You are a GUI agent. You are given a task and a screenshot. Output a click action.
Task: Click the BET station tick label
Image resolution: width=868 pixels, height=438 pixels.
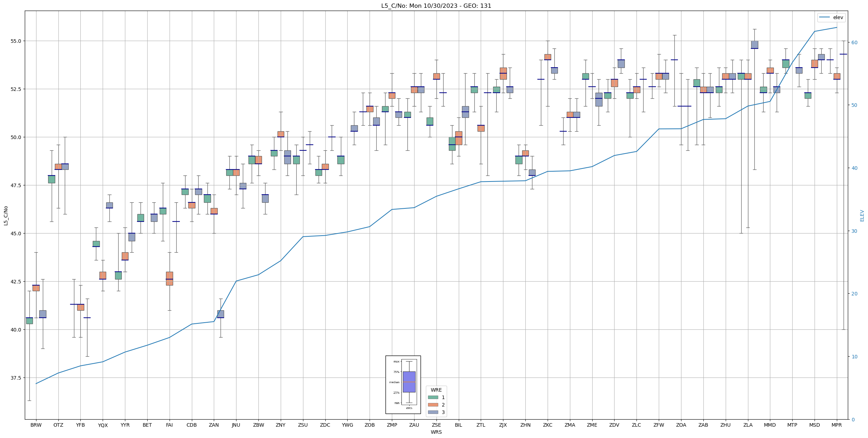pyautogui.click(x=147, y=425)
